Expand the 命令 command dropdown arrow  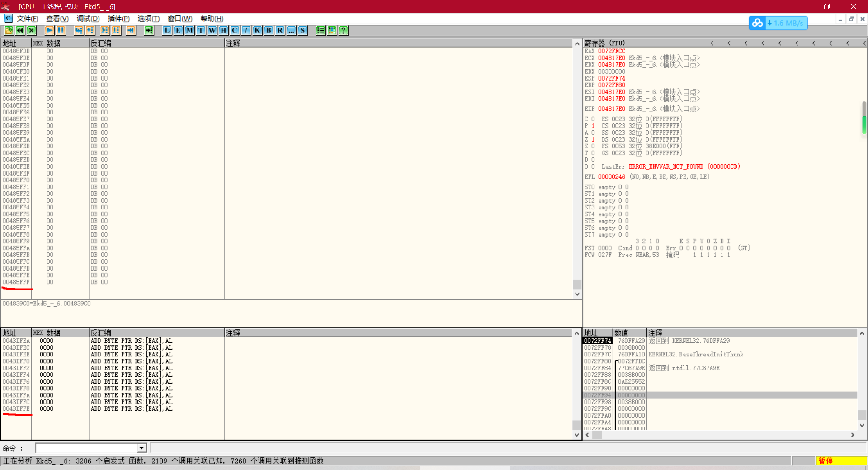coord(142,448)
